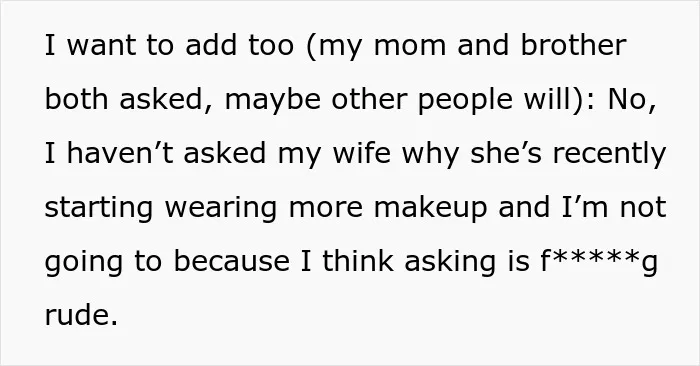Click the word "she's" in third line
Viewport: 700px width, 366px height.
pos(505,153)
